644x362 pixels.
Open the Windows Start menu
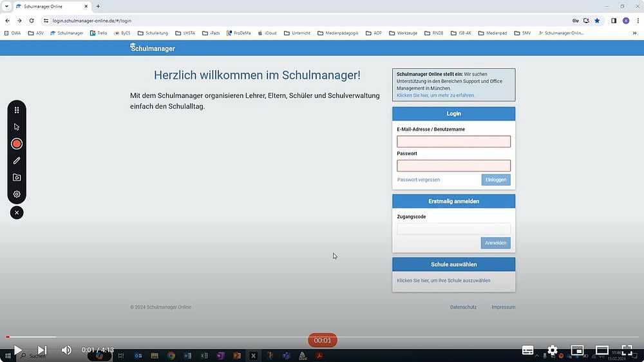[x=7, y=356]
